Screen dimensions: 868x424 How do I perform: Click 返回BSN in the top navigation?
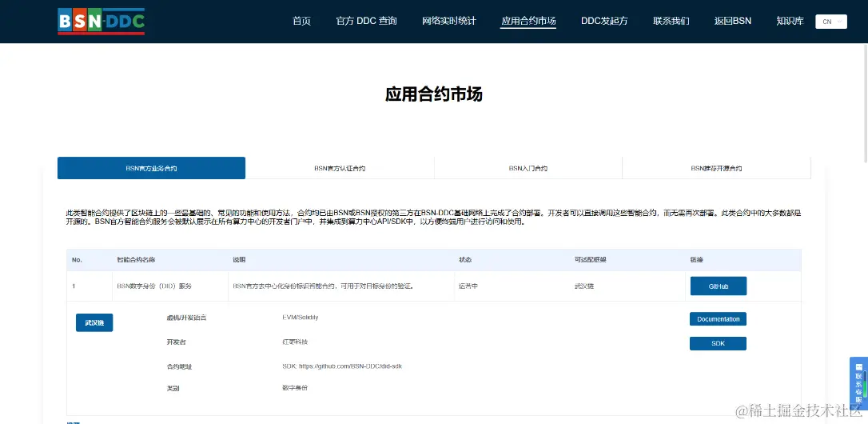pyautogui.click(x=733, y=21)
